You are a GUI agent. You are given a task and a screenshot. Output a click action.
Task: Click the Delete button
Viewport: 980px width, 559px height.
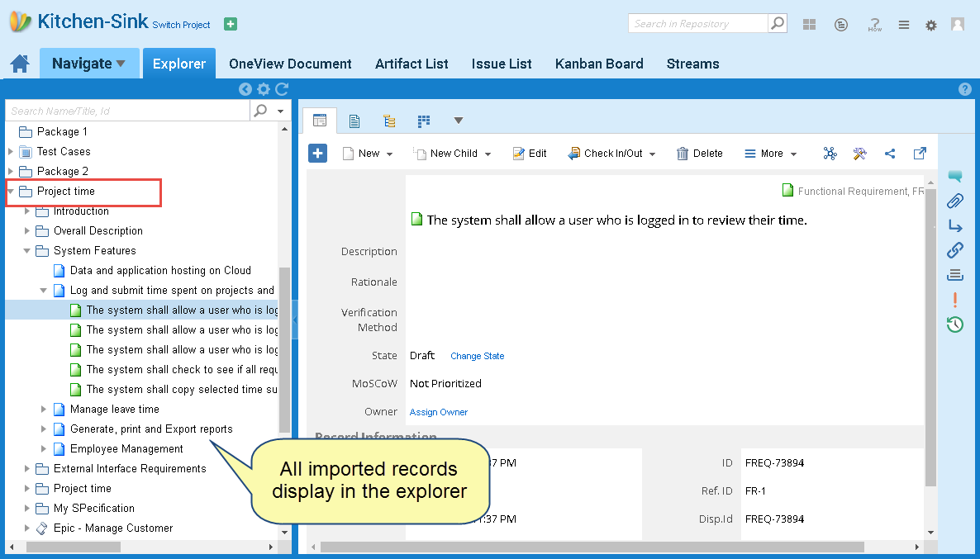click(x=700, y=153)
